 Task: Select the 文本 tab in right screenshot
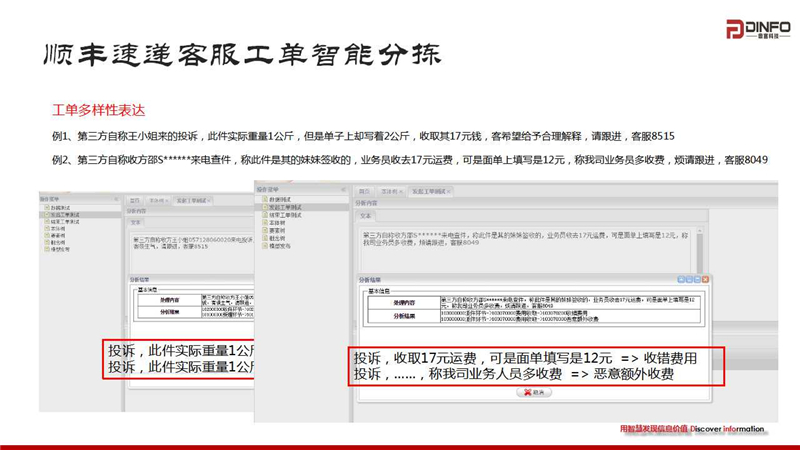366,215
